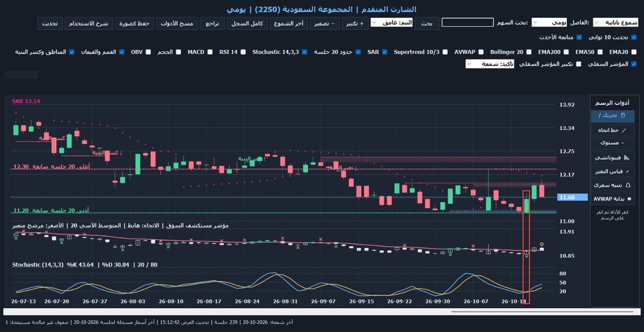Uncheck the القمم والقيعان peaks checkbox
This screenshot has height=332, width=644.
tap(121, 52)
